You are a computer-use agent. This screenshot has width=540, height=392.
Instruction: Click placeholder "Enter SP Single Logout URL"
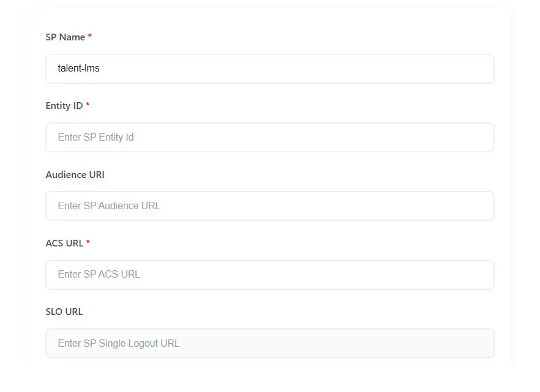coord(118,343)
